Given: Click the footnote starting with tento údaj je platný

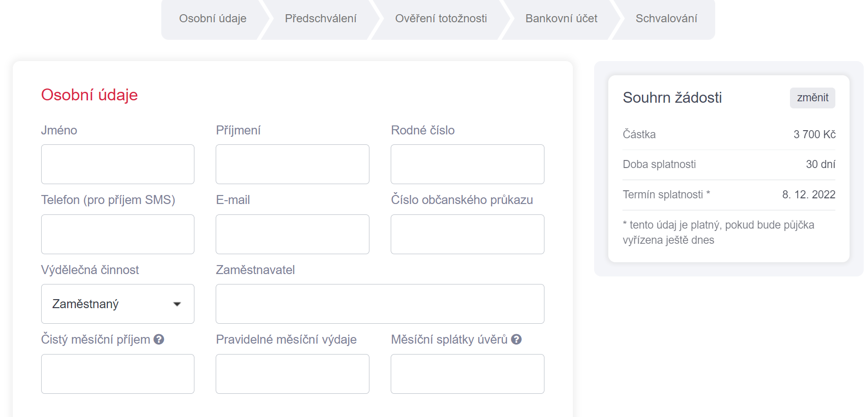Looking at the screenshot, I should pos(719,232).
